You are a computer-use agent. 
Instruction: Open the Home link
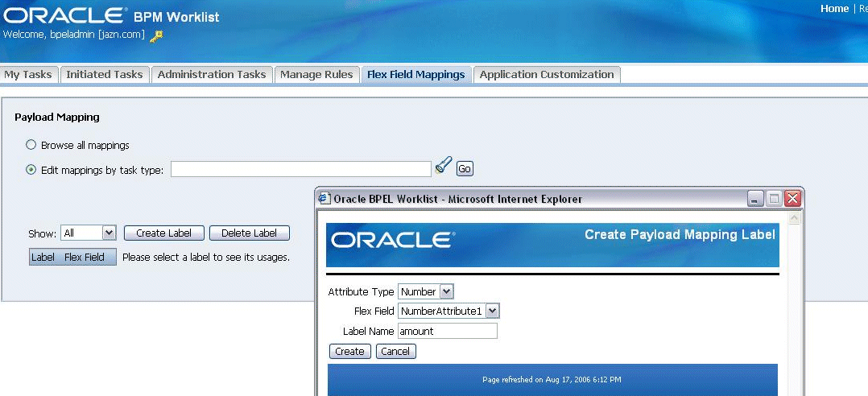coord(834,9)
